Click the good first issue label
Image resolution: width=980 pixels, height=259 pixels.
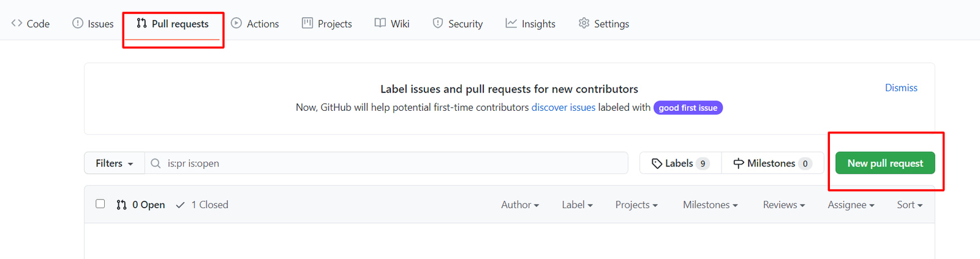(688, 108)
